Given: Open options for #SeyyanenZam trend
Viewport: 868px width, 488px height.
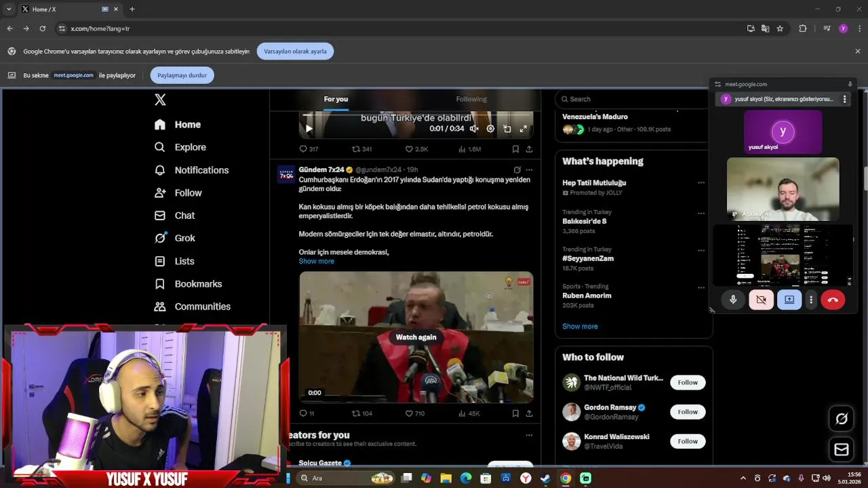Looking at the screenshot, I should click(x=701, y=250).
